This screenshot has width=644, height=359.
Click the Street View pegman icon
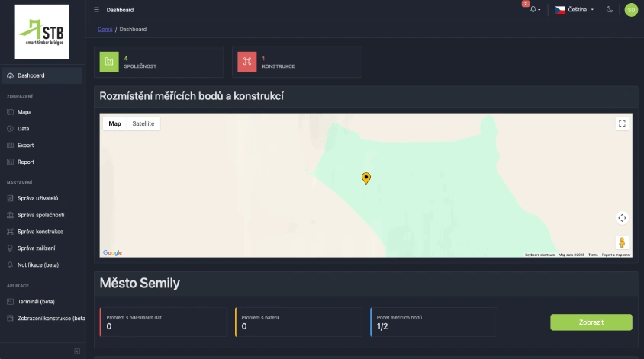622,242
